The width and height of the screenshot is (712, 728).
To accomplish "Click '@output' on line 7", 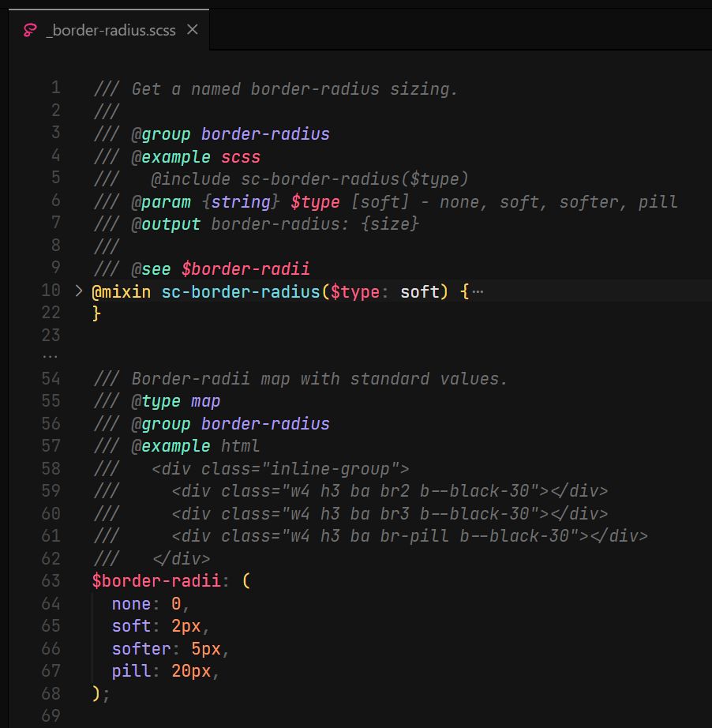I will tap(167, 224).
